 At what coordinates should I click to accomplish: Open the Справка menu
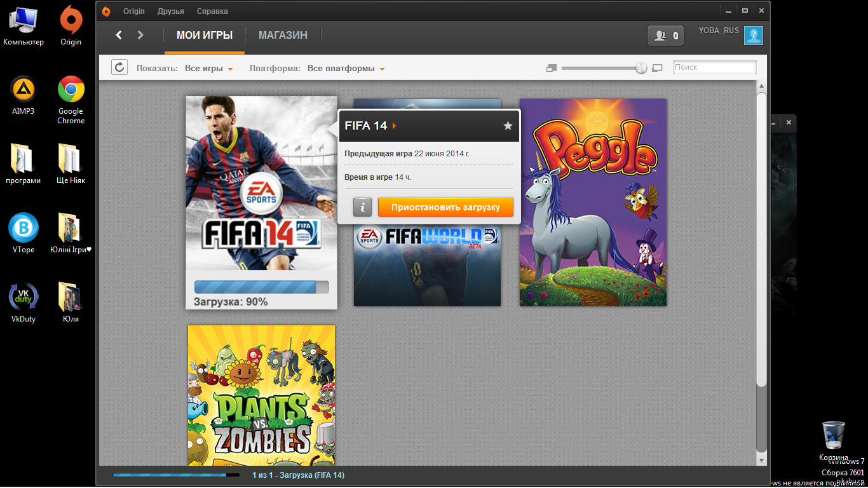point(212,11)
